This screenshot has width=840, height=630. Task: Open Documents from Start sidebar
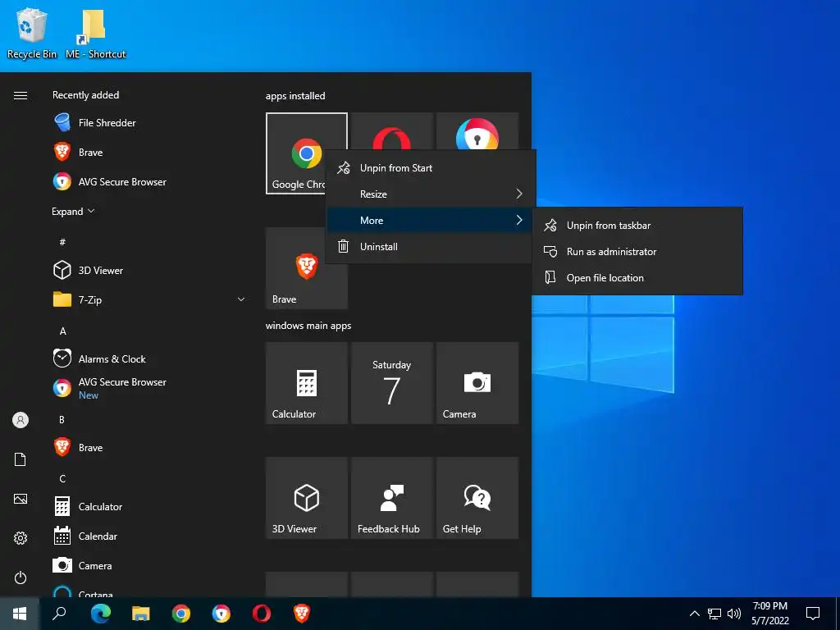pyautogui.click(x=21, y=459)
